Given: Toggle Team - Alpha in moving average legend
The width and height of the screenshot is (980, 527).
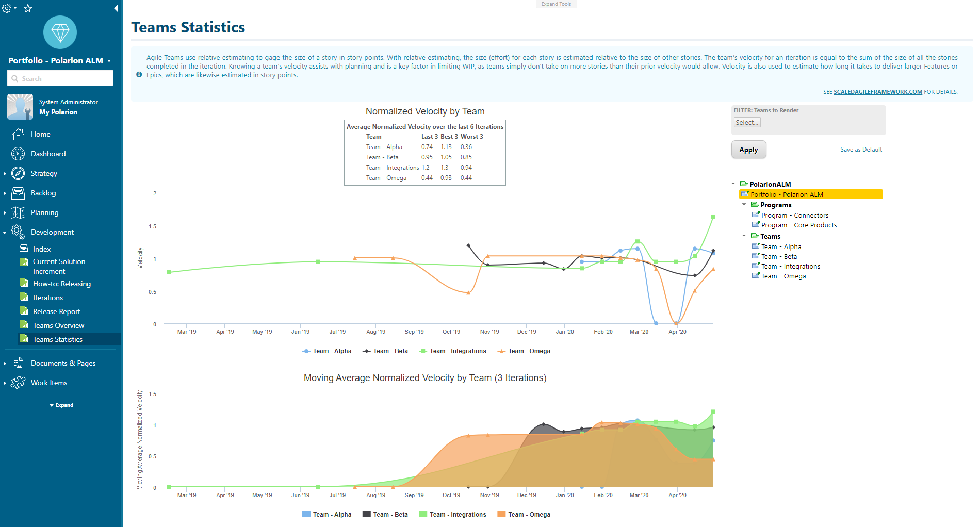Looking at the screenshot, I should (x=326, y=515).
